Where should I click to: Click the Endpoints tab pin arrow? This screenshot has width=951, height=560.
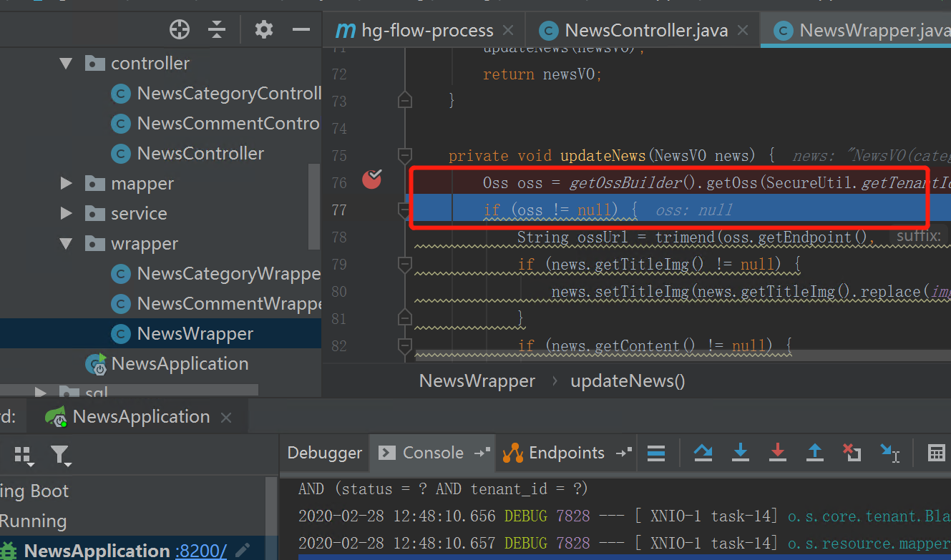tap(624, 453)
